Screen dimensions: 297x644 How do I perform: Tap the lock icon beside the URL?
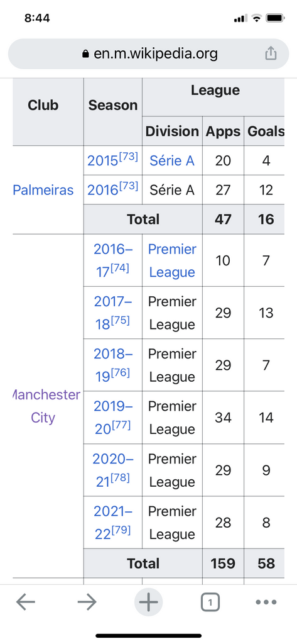pyautogui.click(x=86, y=54)
